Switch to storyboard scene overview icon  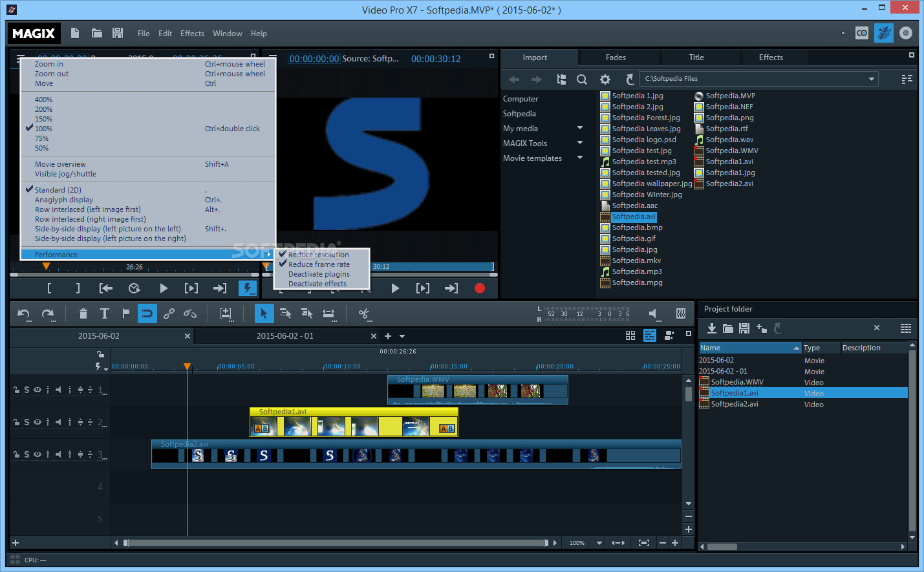[630, 335]
